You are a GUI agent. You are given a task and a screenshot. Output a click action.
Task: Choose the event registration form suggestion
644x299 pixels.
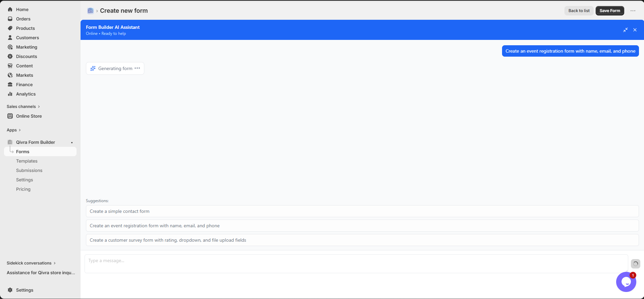[x=362, y=226]
